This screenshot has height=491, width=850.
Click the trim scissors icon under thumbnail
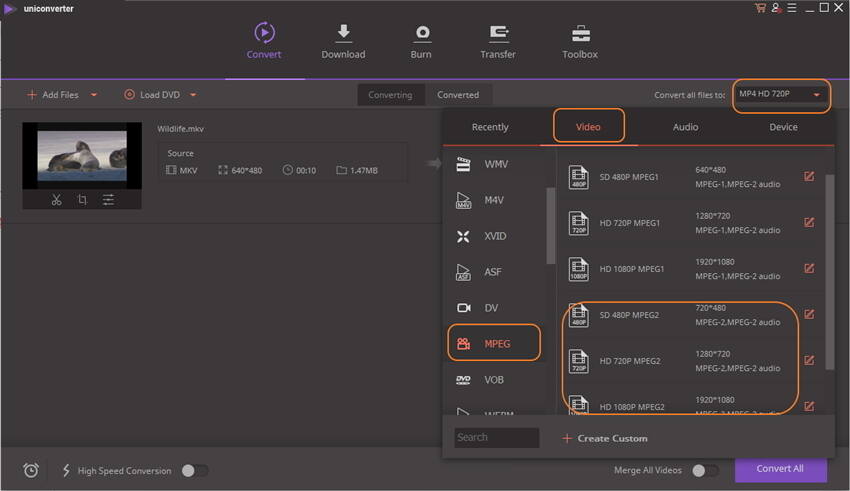(x=56, y=199)
